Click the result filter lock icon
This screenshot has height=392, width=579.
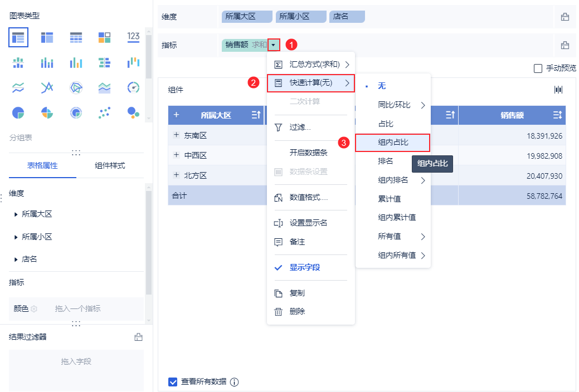[138, 337]
